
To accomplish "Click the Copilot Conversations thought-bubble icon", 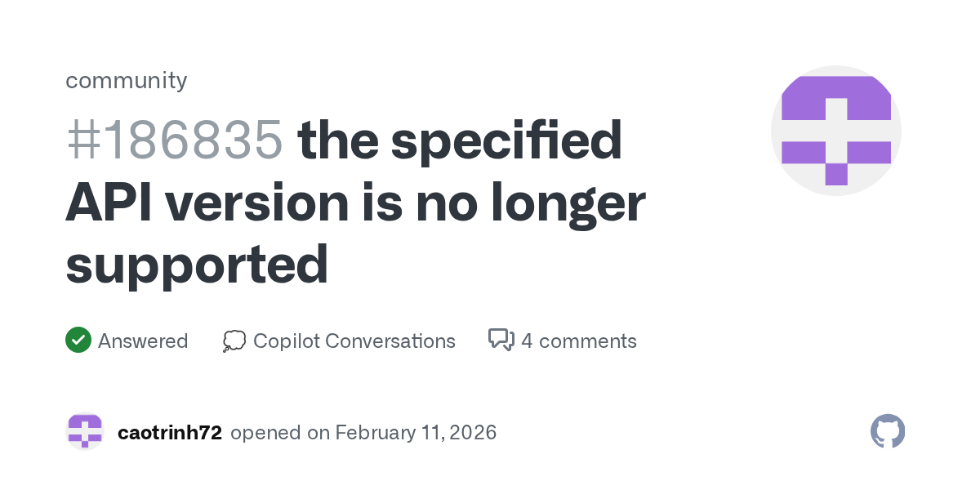I will [x=234, y=341].
